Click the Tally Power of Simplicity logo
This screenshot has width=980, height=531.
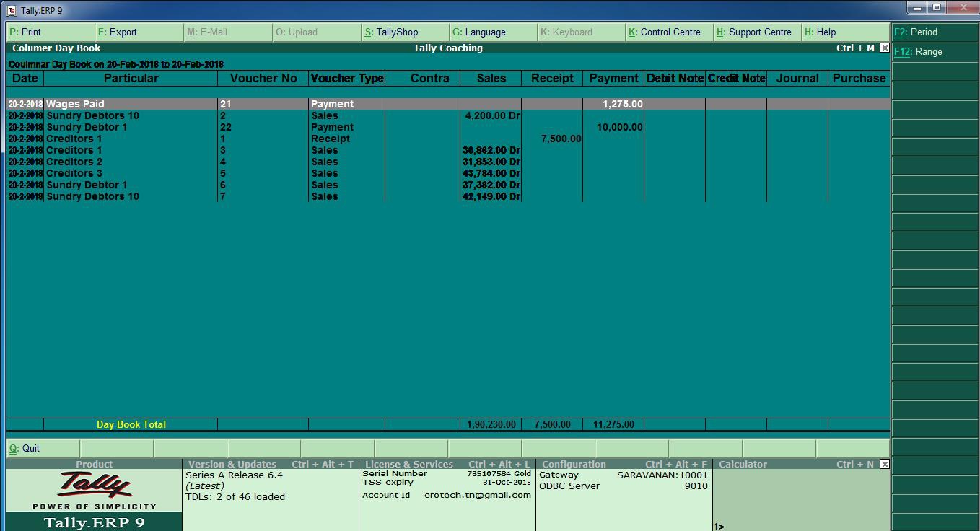tap(95, 490)
